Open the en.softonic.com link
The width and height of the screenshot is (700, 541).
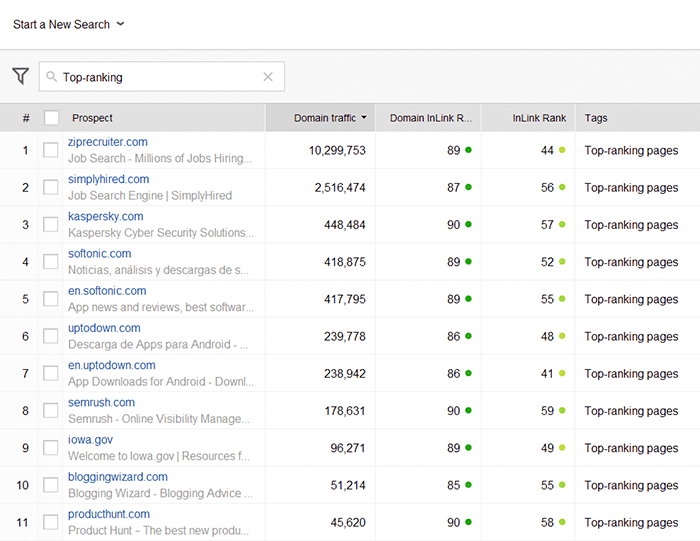pos(107,291)
